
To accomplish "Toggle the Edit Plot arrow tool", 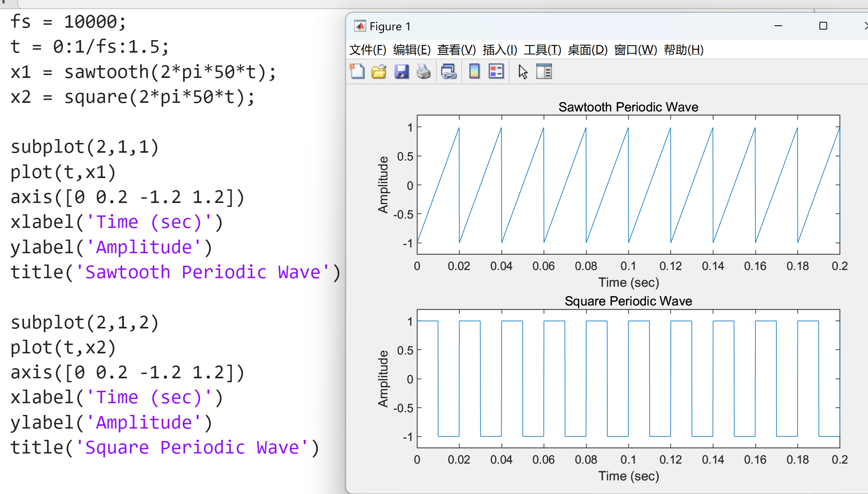I will [523, 72].
